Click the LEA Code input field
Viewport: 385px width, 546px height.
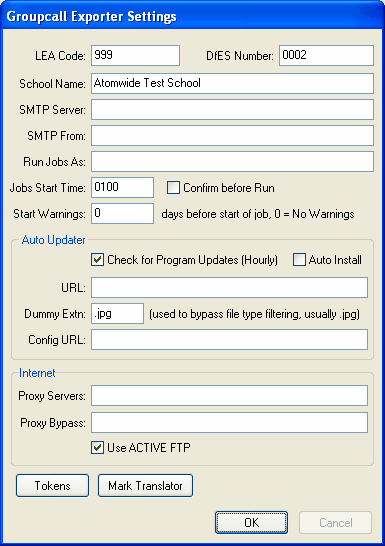click(135, 55)
